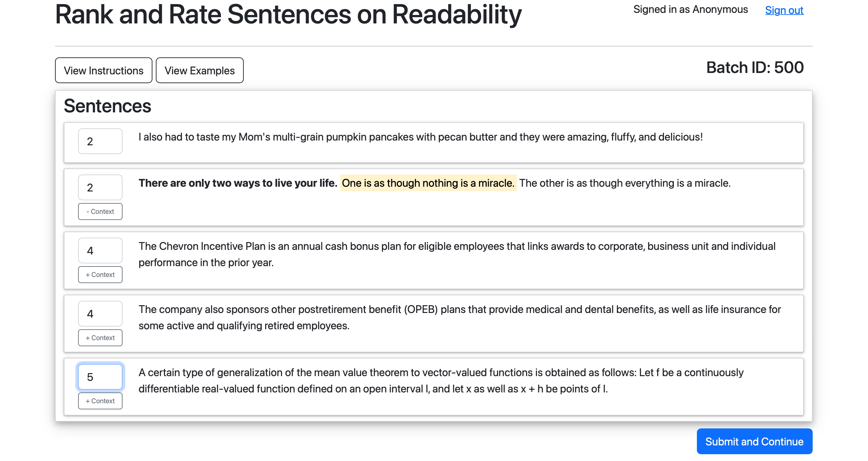The height and width of the screenshot is (461, 868).
Task: Collapse context for the miracle sentence
Action: click(x=100, y=211)
